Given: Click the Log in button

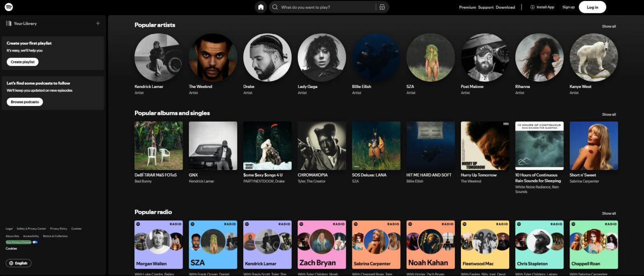Looking at the screenshot, I should (x=592, y=7).
